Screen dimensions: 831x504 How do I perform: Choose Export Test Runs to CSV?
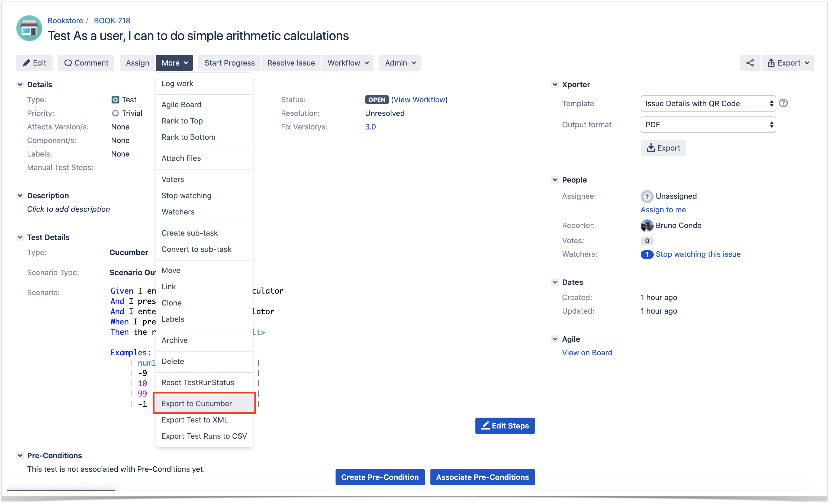tap(205, 437)
